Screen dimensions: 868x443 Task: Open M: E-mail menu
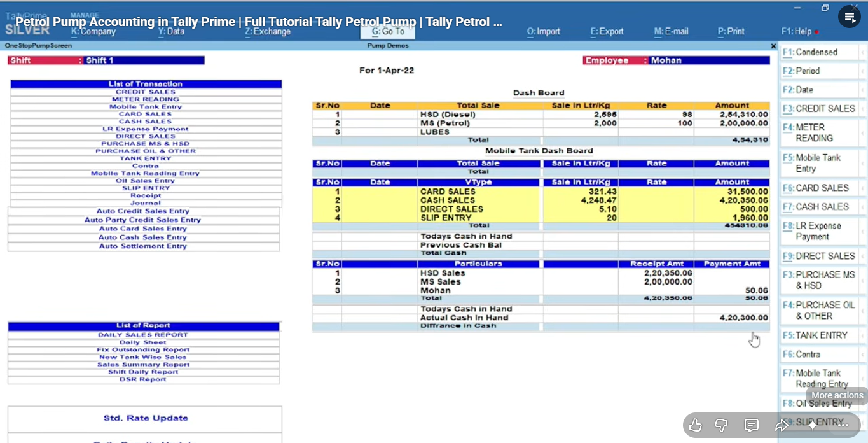pos(671,31)
